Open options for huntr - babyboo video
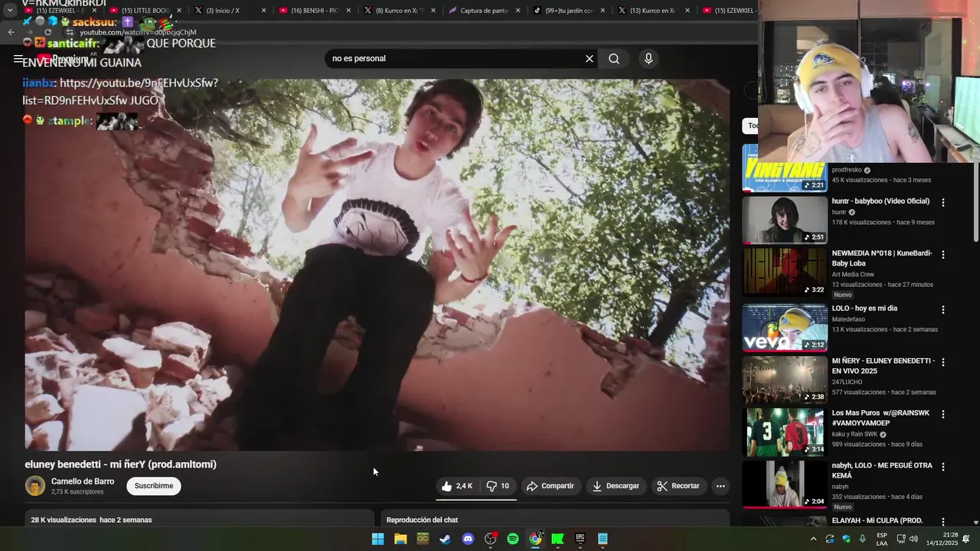 click(x=943, y=203)
